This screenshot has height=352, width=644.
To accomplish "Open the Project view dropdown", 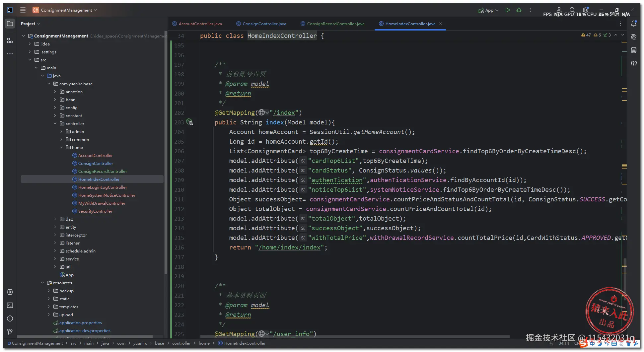I will click(x=30, y=24).
